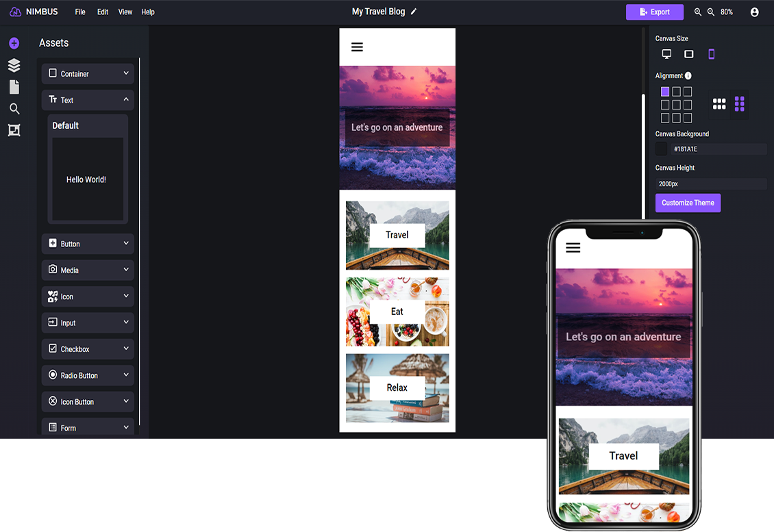The height and width of the screenshot is (532, 774).
Task: Select mobile phone canvas size icon
Action: (x=711, y=54)
